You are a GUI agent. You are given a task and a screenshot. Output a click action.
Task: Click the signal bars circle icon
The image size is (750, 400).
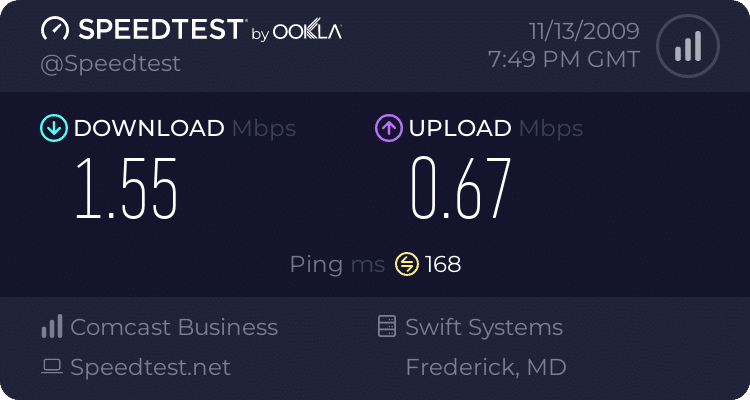coord(686,46)
